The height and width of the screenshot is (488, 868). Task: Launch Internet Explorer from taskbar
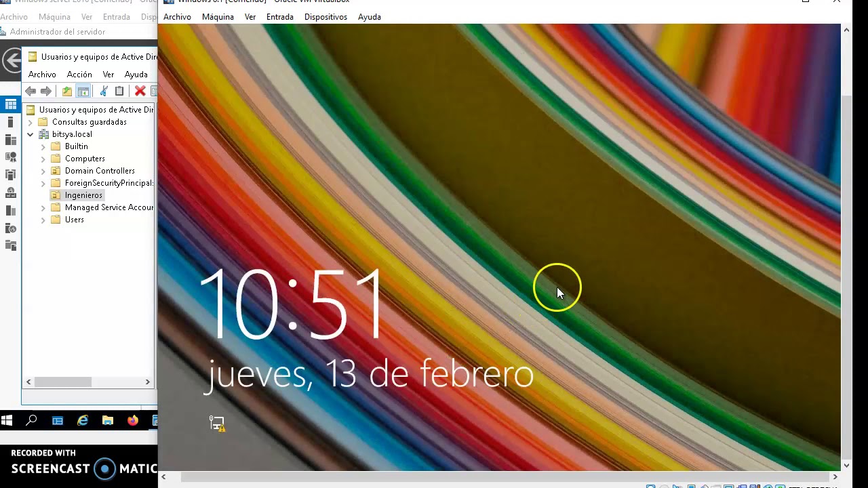click(x=83, y=421)
